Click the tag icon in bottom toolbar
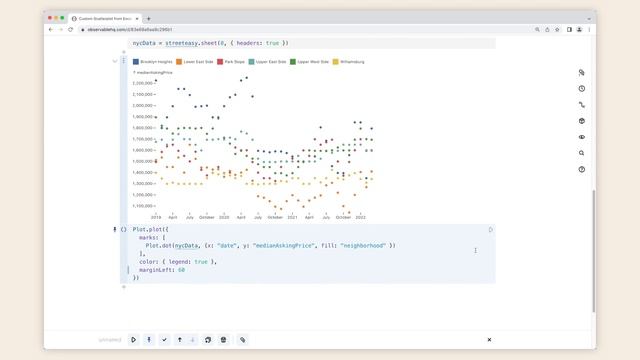The height and width of the screenshot is (360, 640). click(242, 340)
